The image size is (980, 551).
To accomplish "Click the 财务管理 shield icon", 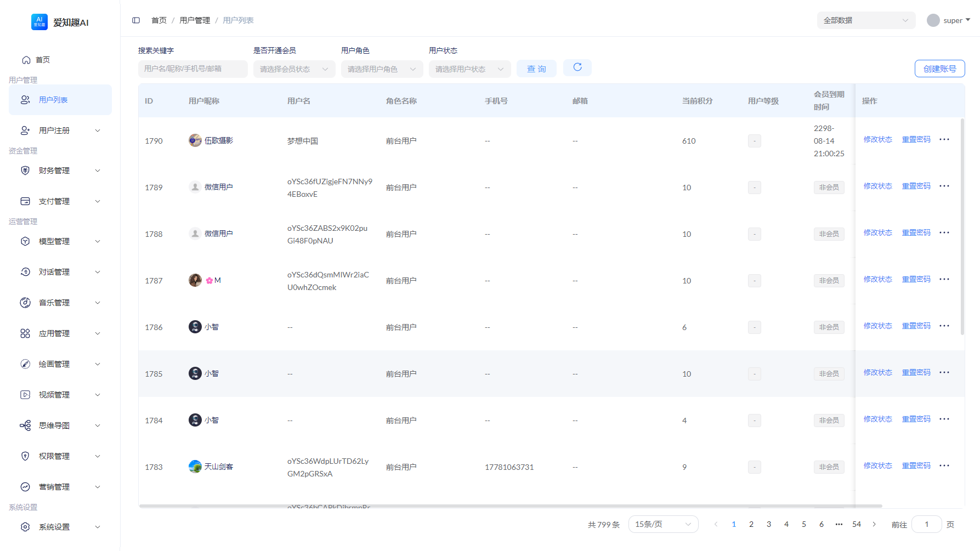I will click(25, 171).
